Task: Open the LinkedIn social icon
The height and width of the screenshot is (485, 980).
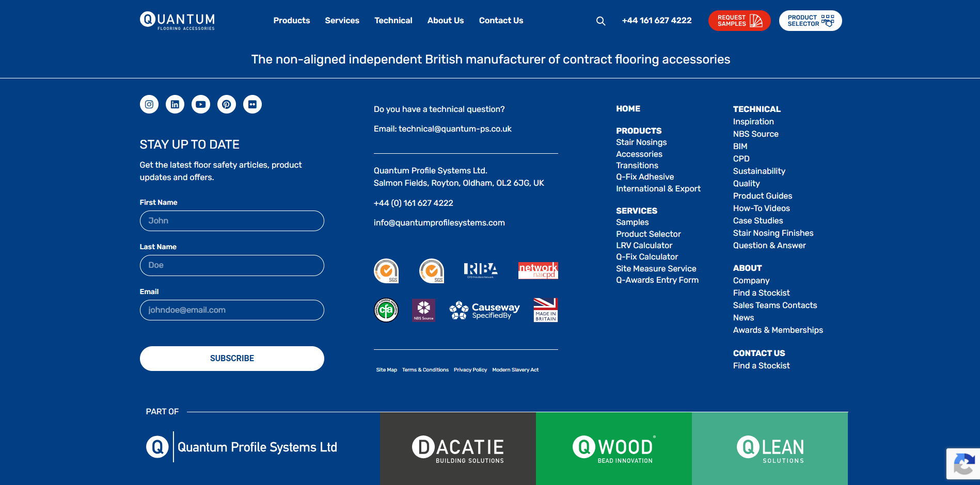Action: pyautogui.click(x=175, y=104)
